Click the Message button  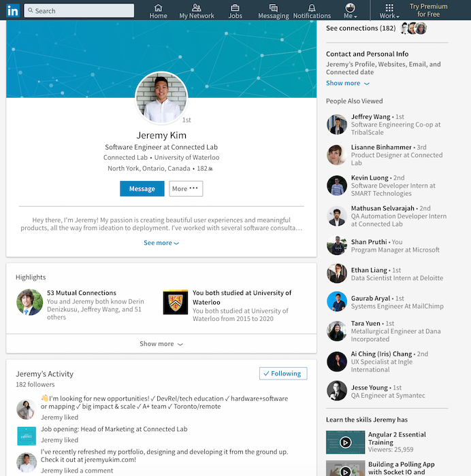142,189
